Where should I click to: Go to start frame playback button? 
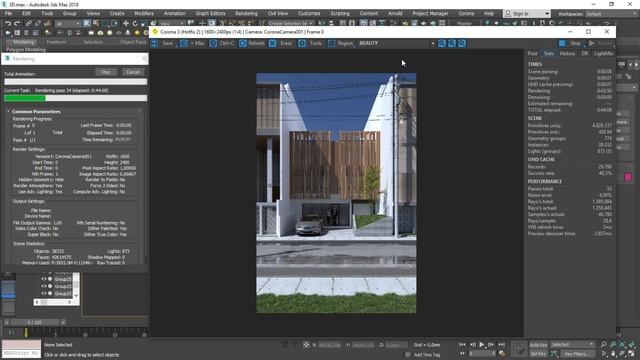462,344
